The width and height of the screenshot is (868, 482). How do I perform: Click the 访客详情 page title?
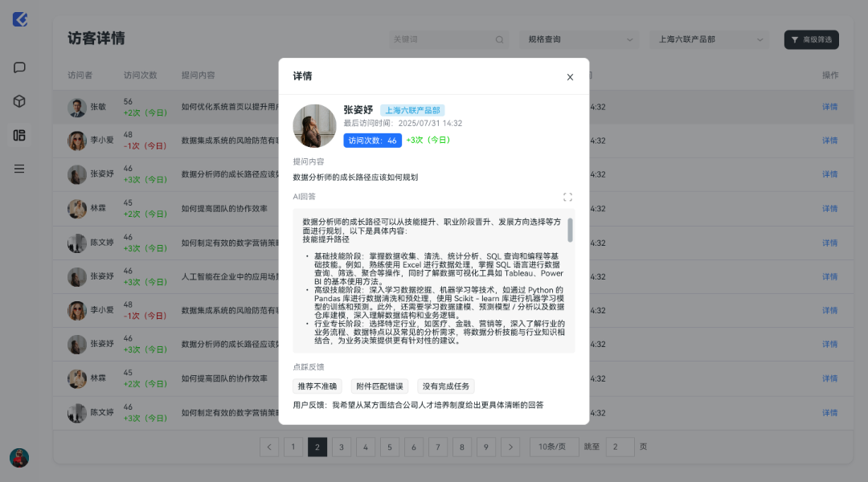pos(96,39)
